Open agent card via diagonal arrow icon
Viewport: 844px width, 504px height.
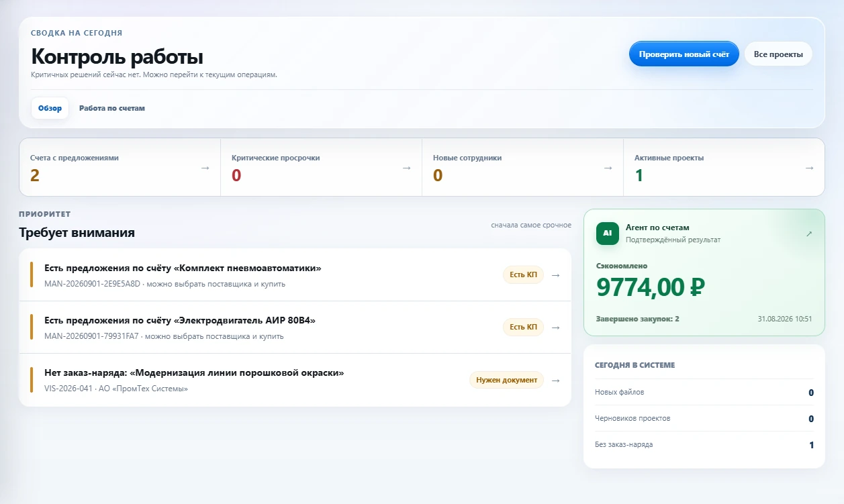(808, 234)
